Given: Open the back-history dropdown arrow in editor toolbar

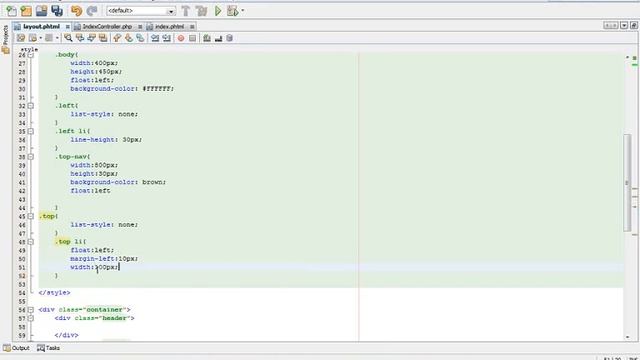Looking at the screenshot, I should (40, 38).
